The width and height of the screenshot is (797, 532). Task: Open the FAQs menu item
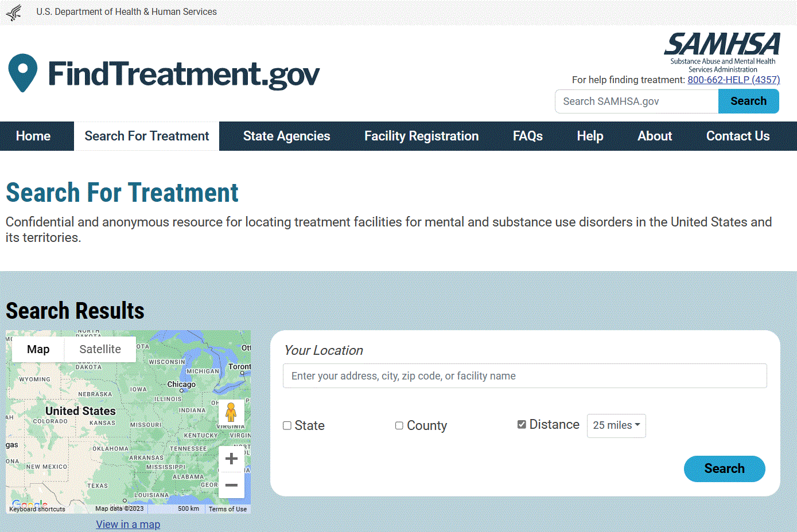(528, 136)
